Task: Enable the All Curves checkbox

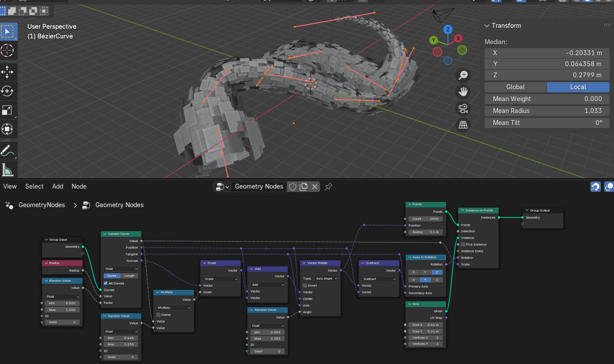Action: pyautogui.click(x=106, y=283)
